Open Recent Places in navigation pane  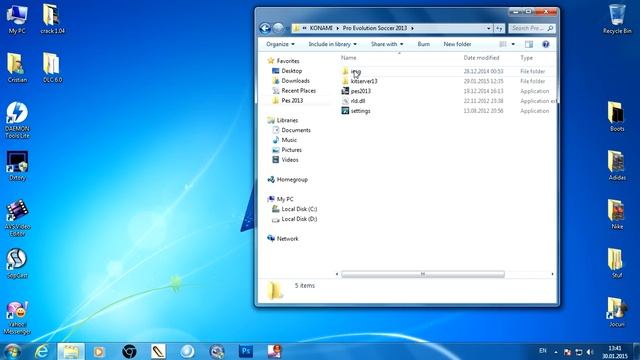pos(298,91)
